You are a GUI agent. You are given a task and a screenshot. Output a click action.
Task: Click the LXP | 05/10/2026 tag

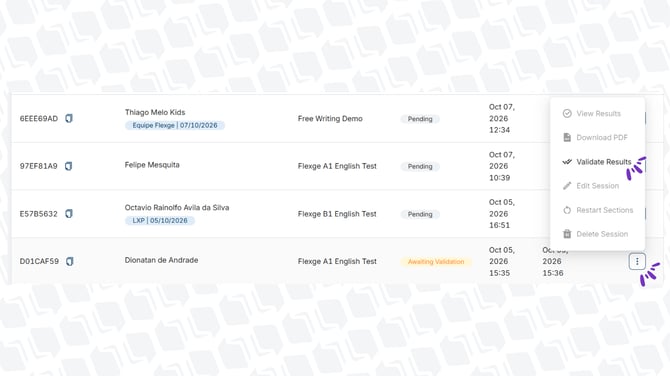pos(160,220)
